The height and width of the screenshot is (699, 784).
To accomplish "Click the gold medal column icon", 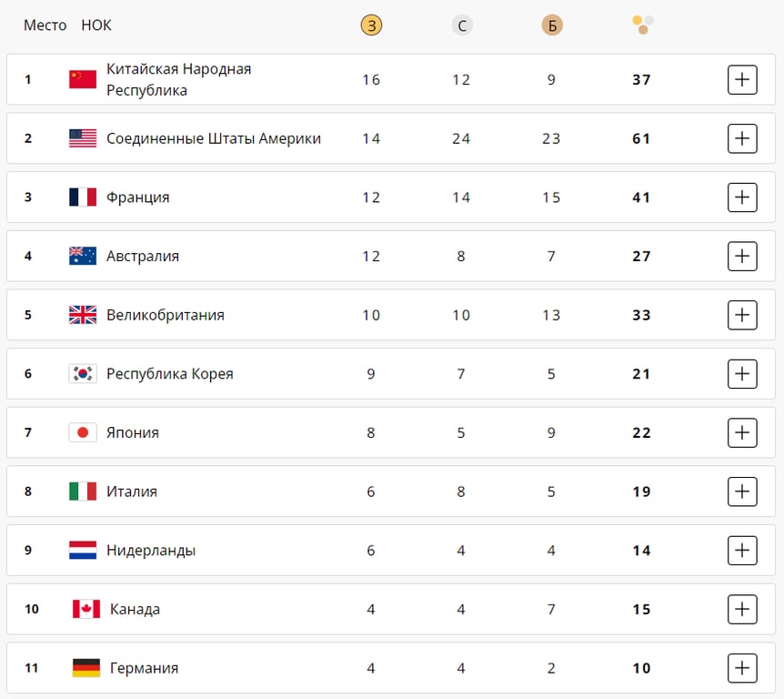I will (x=370, y=25).
